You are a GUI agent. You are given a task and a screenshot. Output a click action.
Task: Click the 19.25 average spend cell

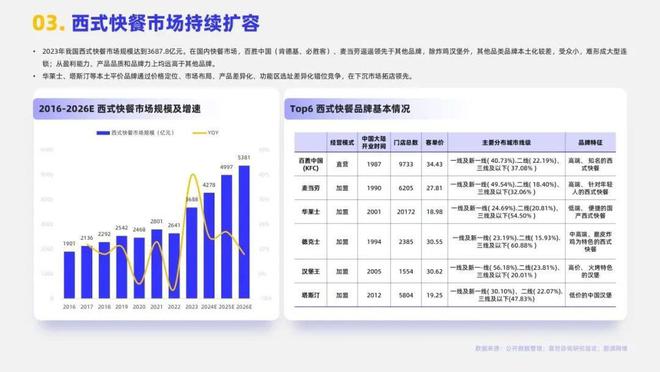click(434, 295)
